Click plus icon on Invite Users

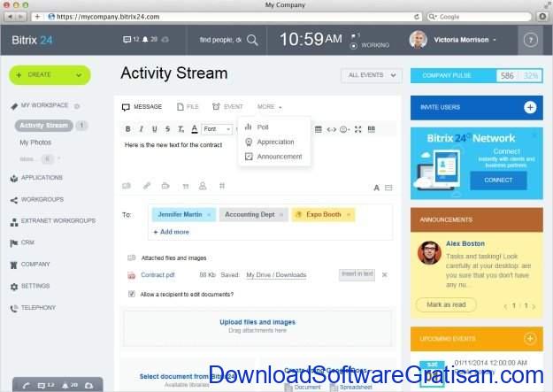[530, 107]
